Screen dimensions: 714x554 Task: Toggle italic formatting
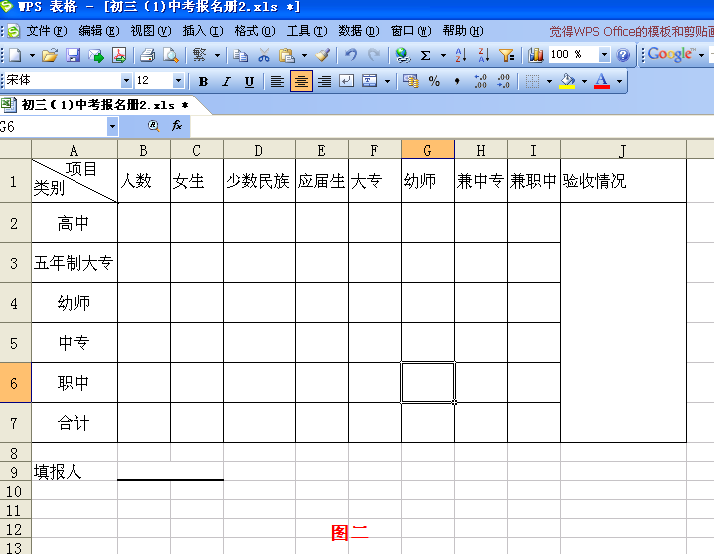226,81
